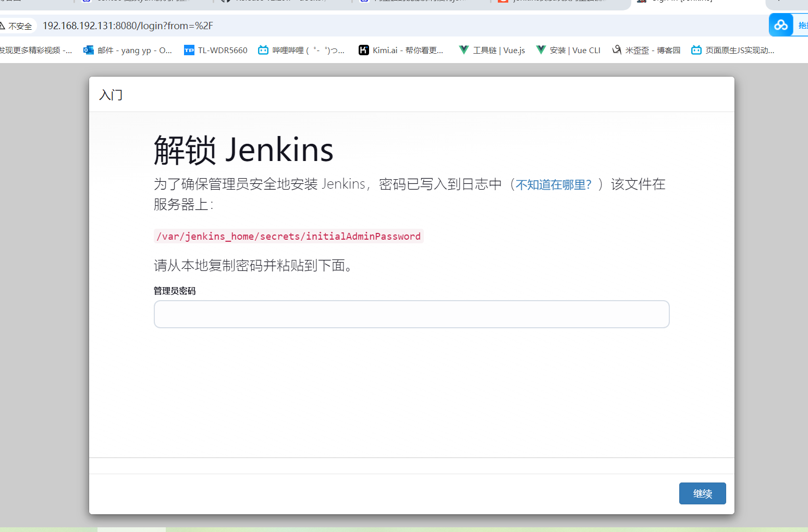
Task: Open the 安装 | Vue CLI bookmark
Action: click(x=568, y=50)
